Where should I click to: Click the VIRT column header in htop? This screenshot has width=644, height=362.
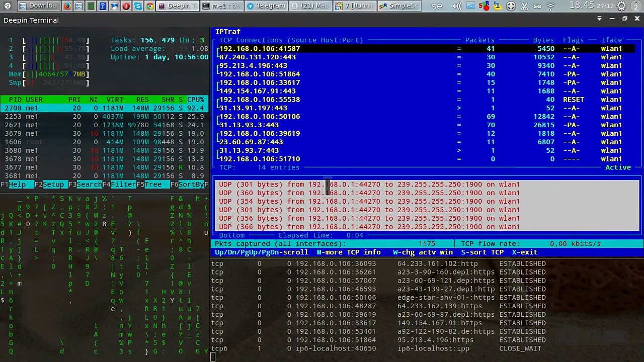click(x=115, y=100)
